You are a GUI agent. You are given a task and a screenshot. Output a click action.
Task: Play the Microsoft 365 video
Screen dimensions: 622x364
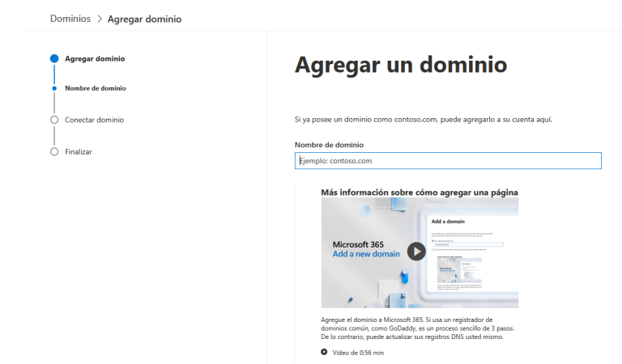(415, 251)
